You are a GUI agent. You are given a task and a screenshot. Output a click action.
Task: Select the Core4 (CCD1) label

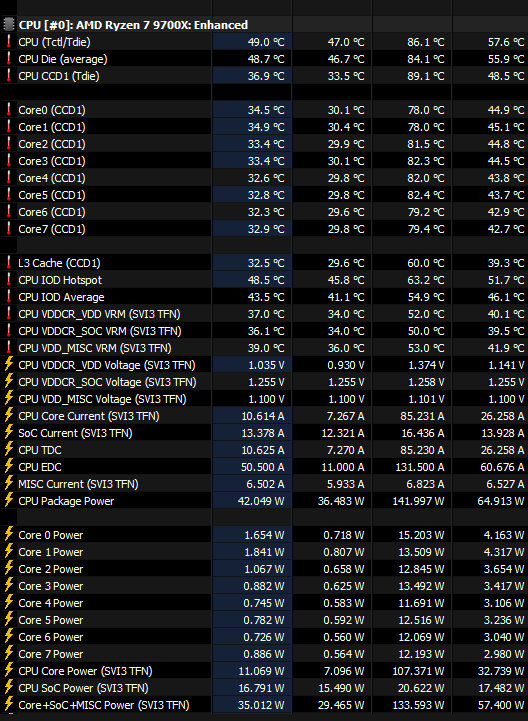(52, 178)
